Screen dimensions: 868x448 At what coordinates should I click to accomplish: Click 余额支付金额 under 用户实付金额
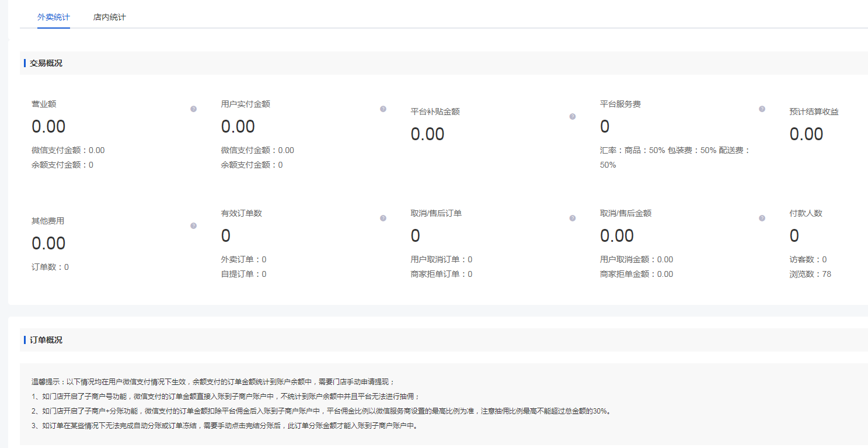(252, 165)
